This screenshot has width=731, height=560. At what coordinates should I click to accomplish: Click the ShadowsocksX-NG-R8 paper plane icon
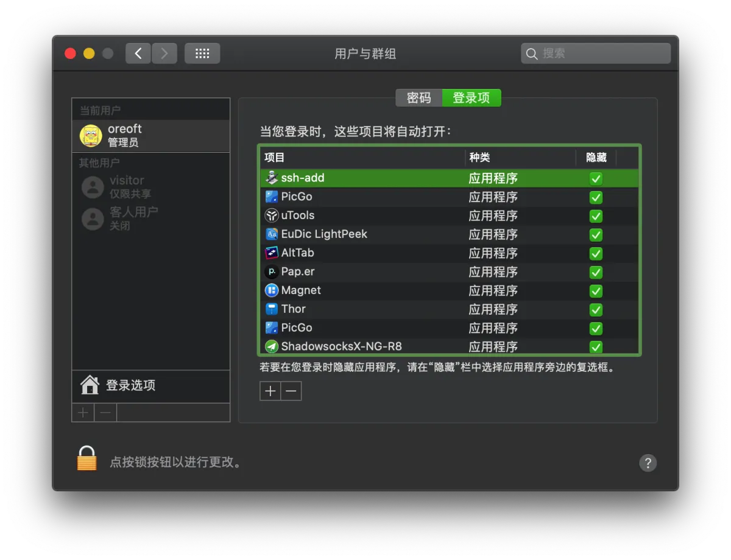[272, 346]
